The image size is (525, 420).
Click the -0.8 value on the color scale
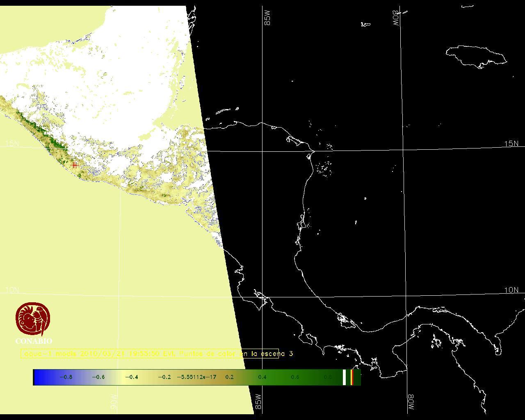(66, 377)
